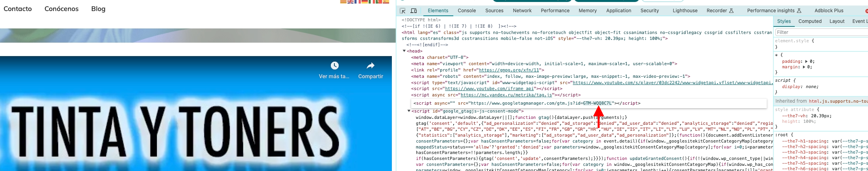Screen dimensions: 868x171
Task: Click the gtag('consent','default' code line
Action: (x=594, y=124)
